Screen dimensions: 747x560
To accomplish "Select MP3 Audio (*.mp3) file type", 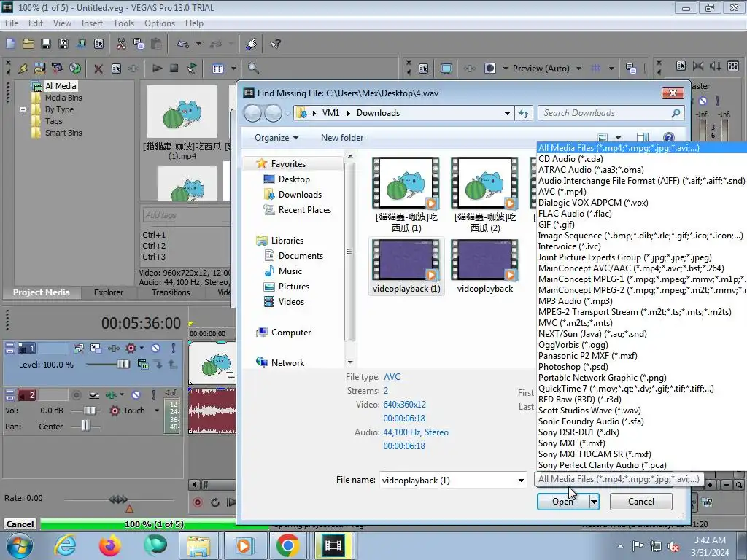I will 575,301.
